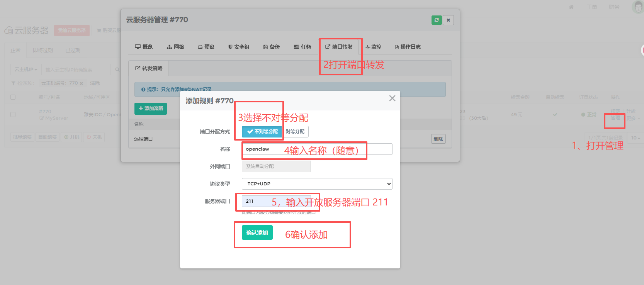Viewport: 644px width, 285px height.
Task: Select the 端口转发 tab
Action: pyautogui.click(x=339, y=47)
